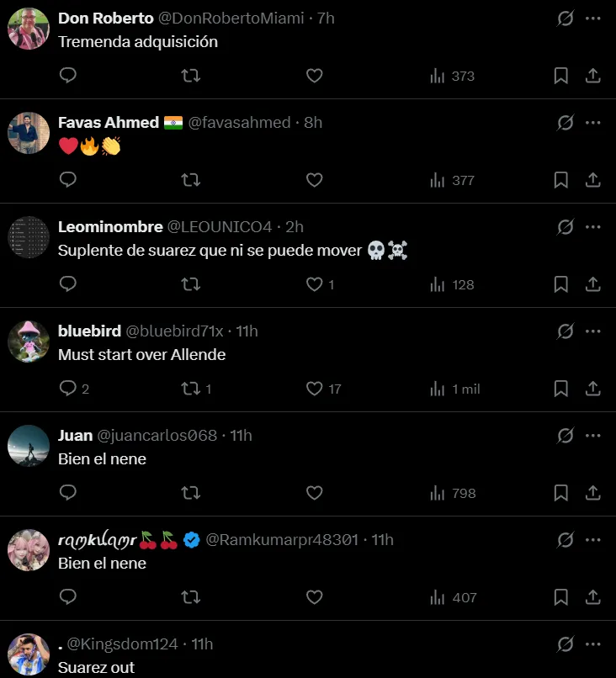Like bluebird's 'Must start over Allende' tweet
The image size is (616, 678).
coord(315,389)
